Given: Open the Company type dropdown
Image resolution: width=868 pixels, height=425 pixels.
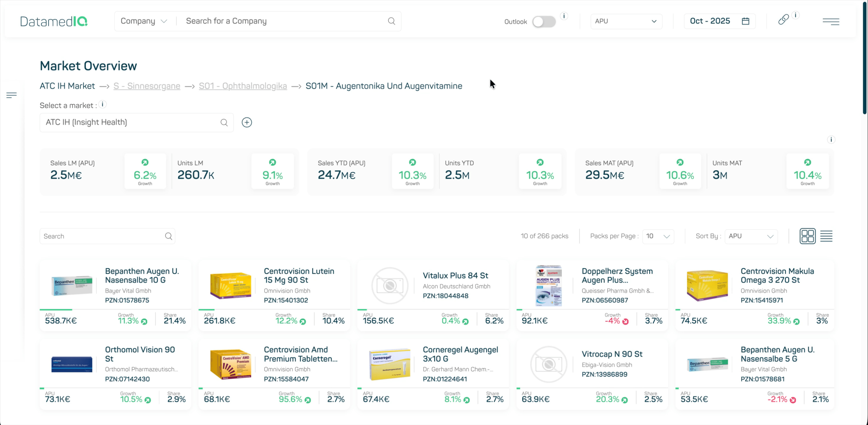Looking at the screenshot, I should (144, 21).
